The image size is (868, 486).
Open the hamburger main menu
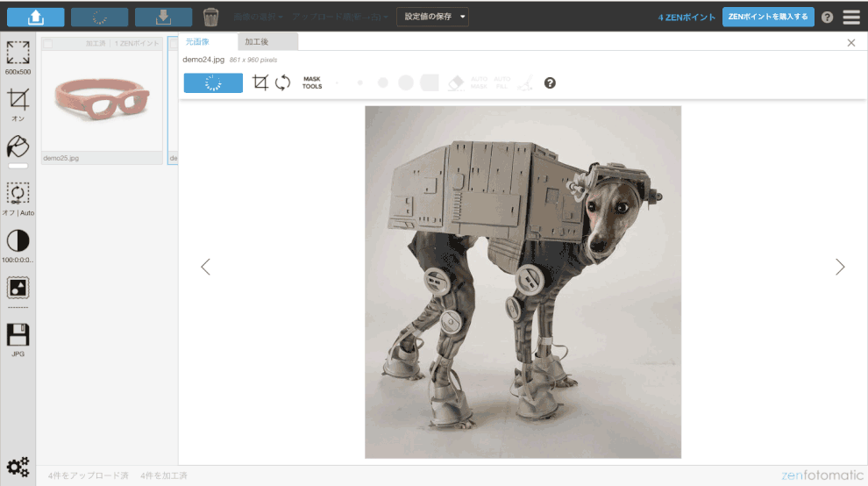[x=851, y=18]
